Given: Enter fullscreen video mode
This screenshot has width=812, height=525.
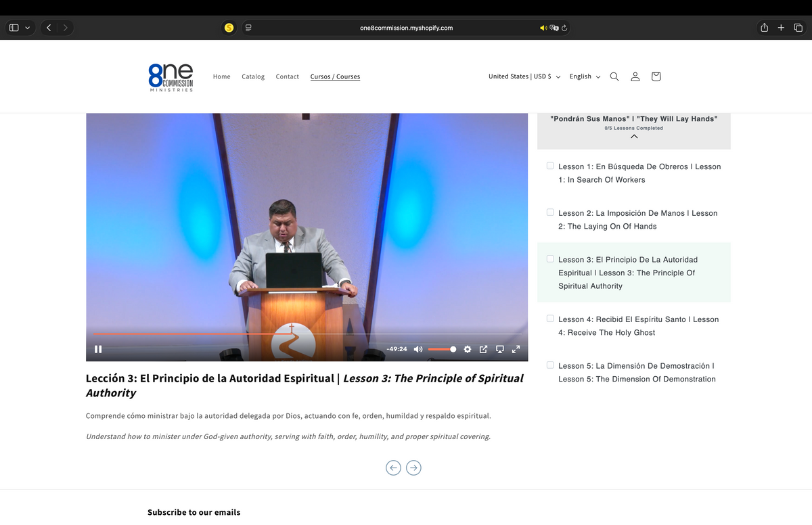Looking at the screenshot, I should [516, 349].
